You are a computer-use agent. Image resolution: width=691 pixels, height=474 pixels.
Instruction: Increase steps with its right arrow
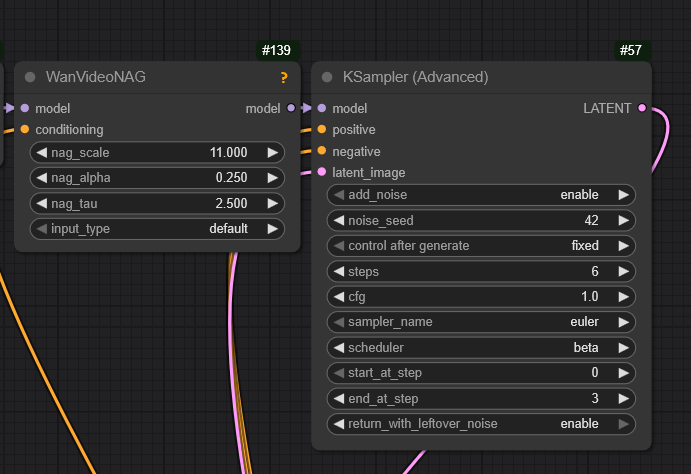pyautogui.click(x=624, y=271)
